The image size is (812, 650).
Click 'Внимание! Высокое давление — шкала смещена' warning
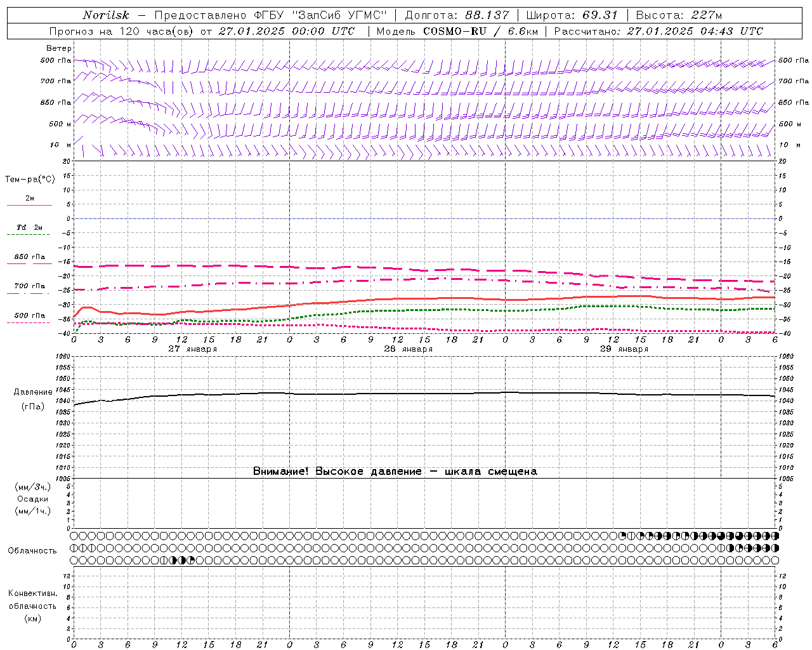(395, 471)
